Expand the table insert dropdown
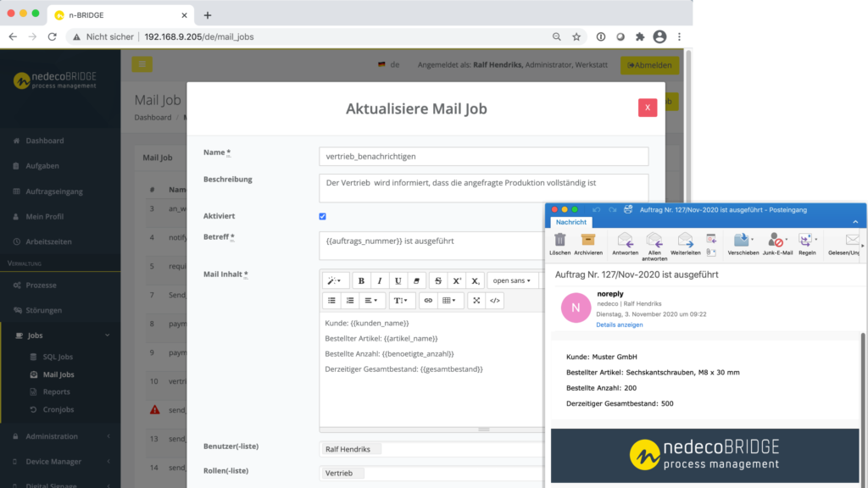Viewport: 868px width, 488px height. 450,301
